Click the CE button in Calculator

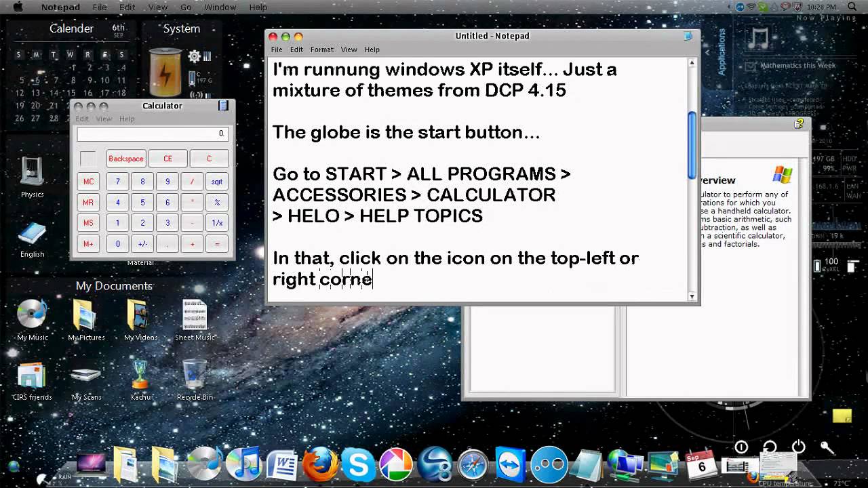(x=167, y=159)
